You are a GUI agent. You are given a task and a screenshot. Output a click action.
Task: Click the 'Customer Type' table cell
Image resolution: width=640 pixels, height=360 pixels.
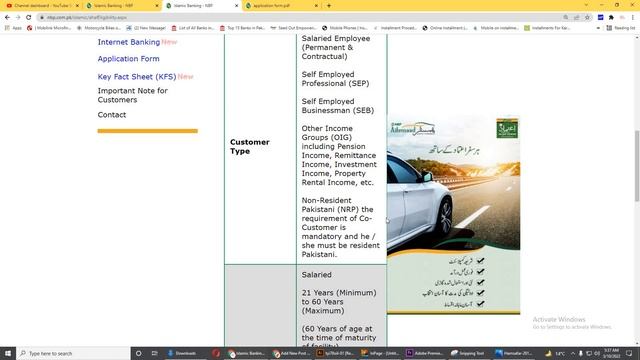pos(260,147)
